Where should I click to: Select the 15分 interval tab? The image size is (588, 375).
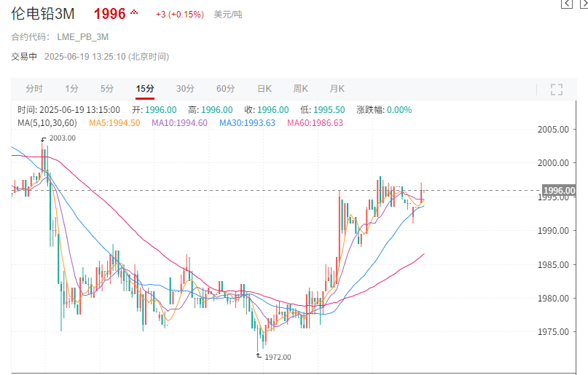click(x=145, y=89)
